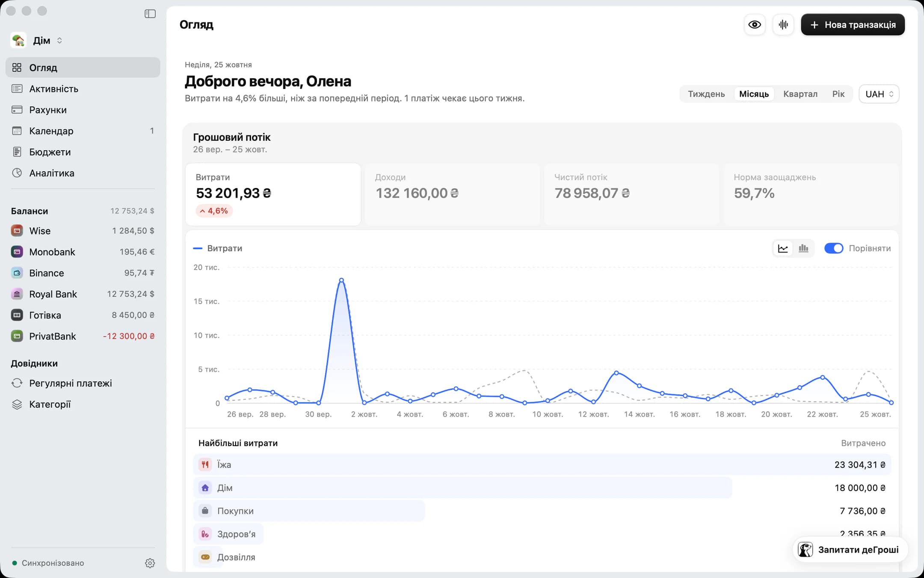Open the Готівка cash account icon
Image resolution: width=924 pixels, height=578 pixels.
point(17,315)
